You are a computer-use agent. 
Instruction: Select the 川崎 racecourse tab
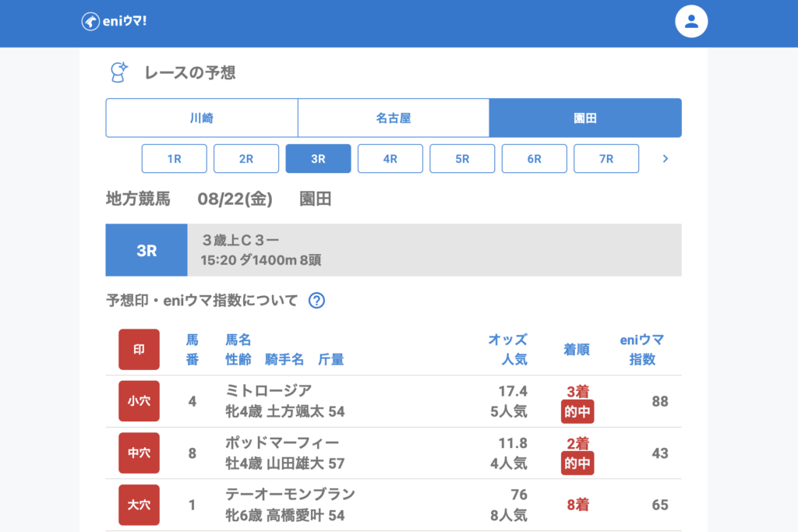coord(202,118)
